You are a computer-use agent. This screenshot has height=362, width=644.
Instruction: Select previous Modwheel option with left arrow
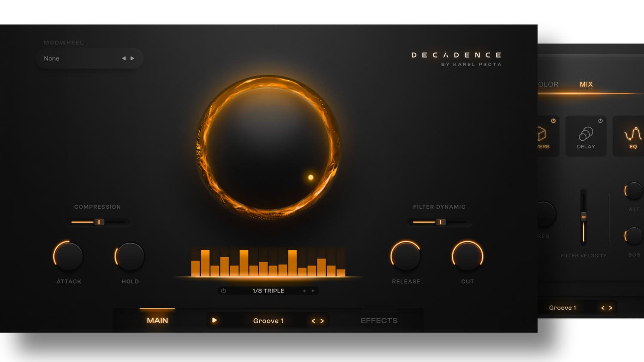(124, 58)
